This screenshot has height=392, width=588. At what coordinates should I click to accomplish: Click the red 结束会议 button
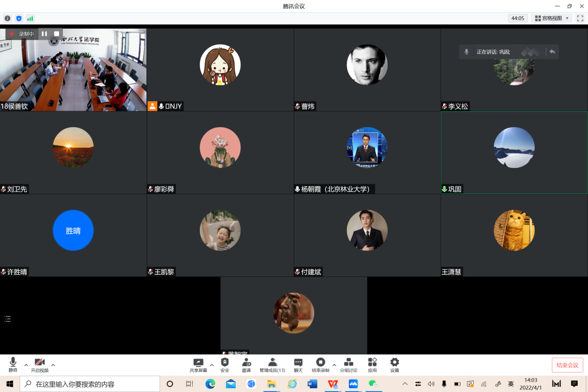click(x=567, y=365)
